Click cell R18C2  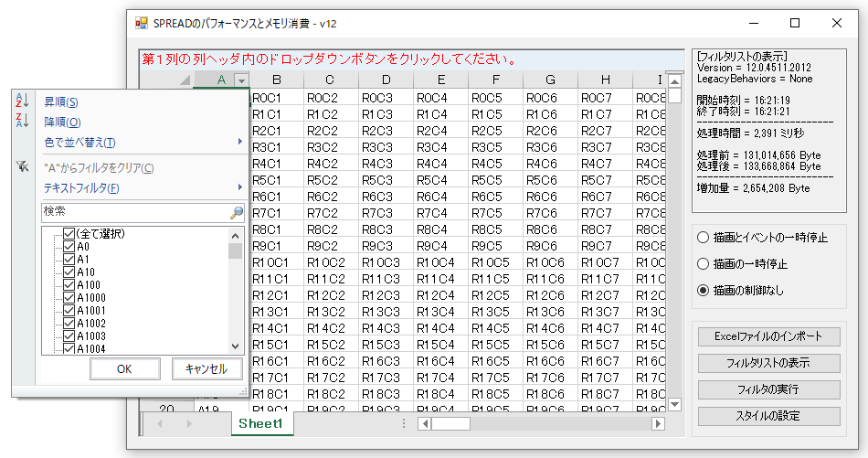tap(331, 394)
